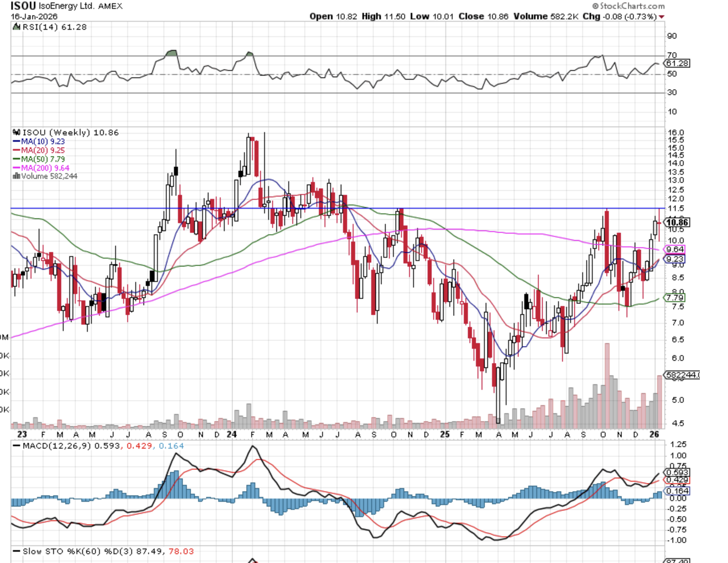Screen dimensions: 728x563
Task: Click the candlestick icon beside ISOU (Weekly)
Action: tap(17, 132)
